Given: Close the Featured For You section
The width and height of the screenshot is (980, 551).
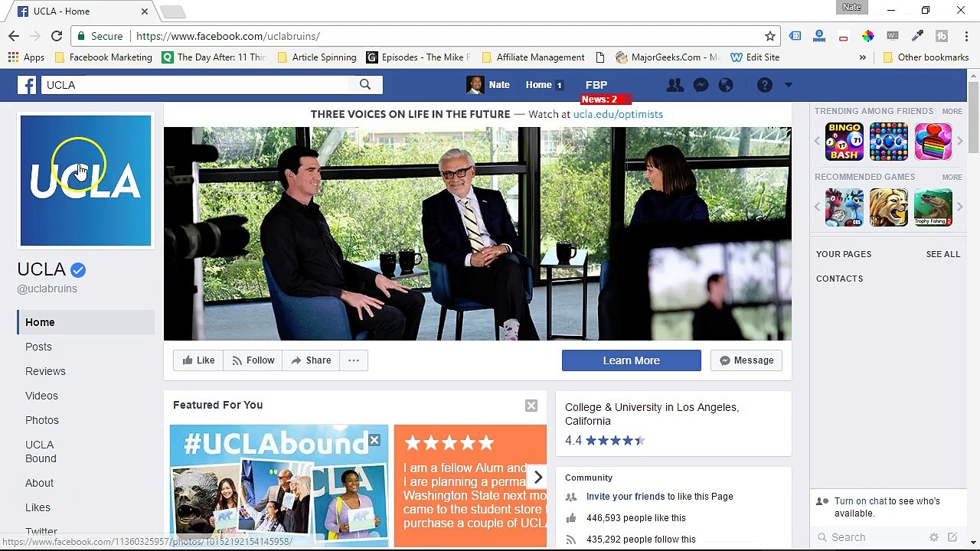Looking at the screenshot, I should coord(531,406).
